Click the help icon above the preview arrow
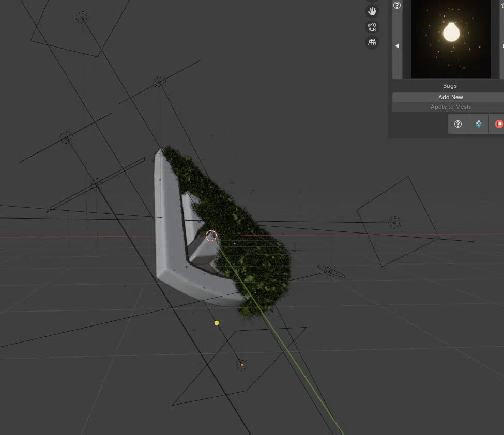This screenshot has width=504, height=435. tap(397, 6)
